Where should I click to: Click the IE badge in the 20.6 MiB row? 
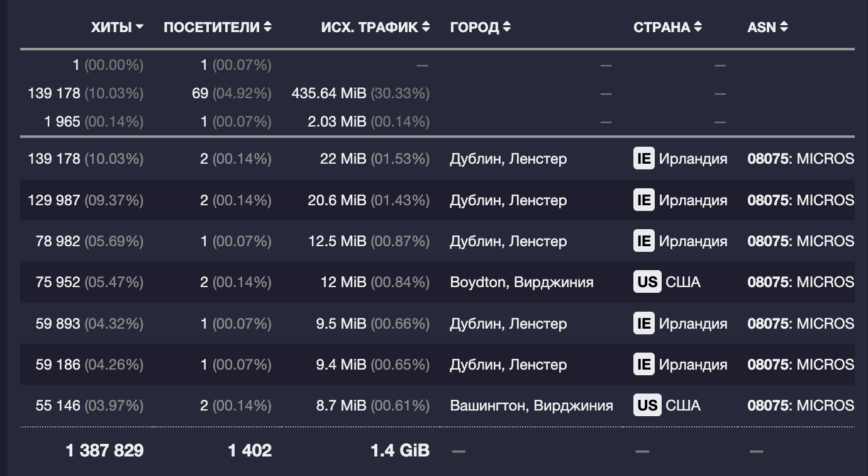pos(643,200)
